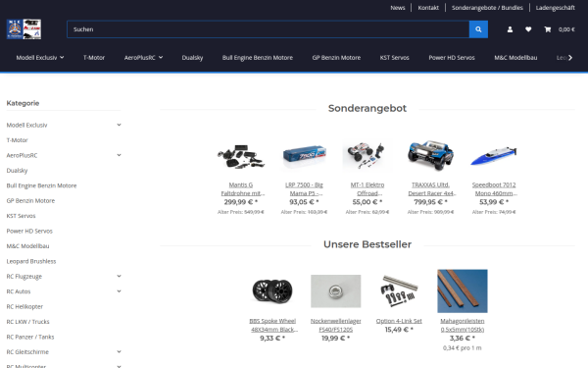Click the Nockenwellenlager FS40/FS120S title link
This screenshot has height=368, width=588.
335,325
